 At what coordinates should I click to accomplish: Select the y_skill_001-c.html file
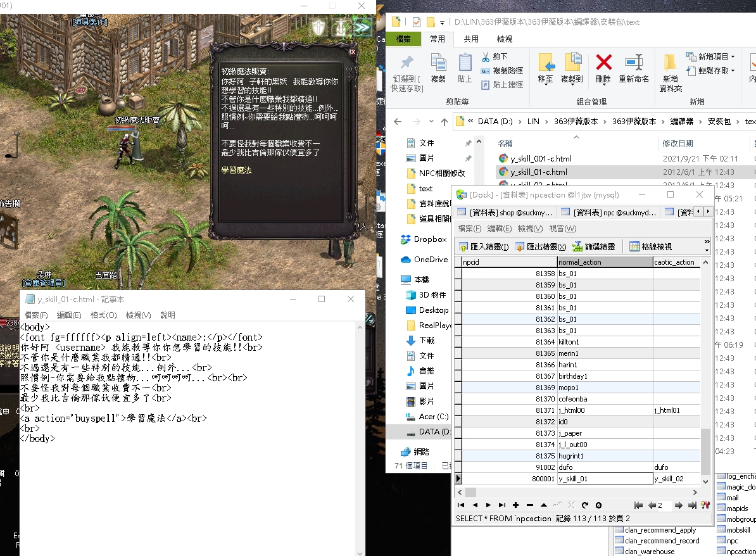pyautogui.click(x=541, y=159)
